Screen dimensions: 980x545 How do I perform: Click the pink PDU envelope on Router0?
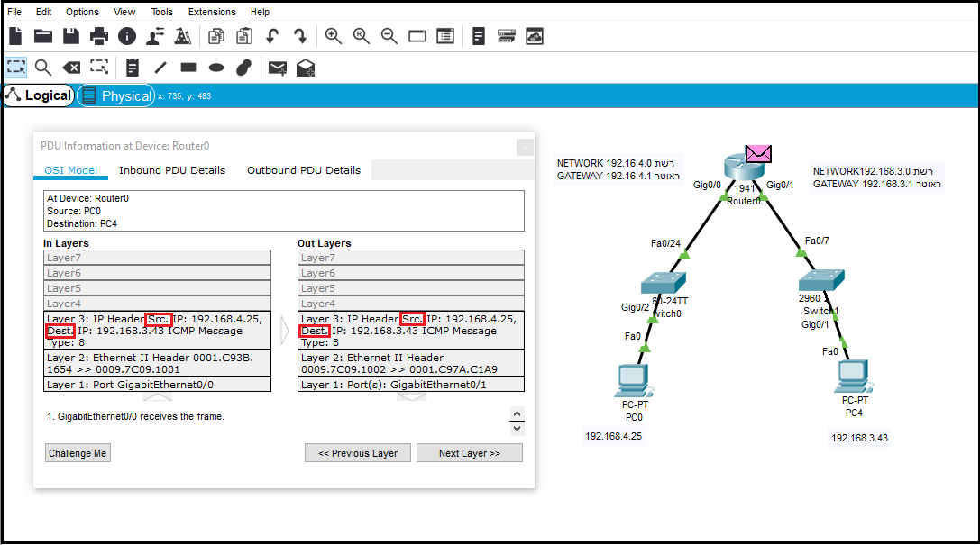(759, 153)
